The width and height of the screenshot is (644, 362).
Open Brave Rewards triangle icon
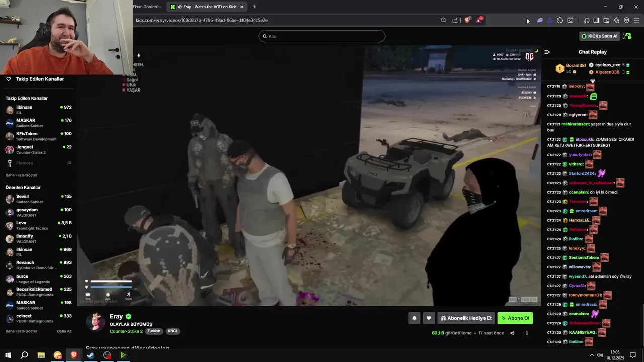click(479, 20)
